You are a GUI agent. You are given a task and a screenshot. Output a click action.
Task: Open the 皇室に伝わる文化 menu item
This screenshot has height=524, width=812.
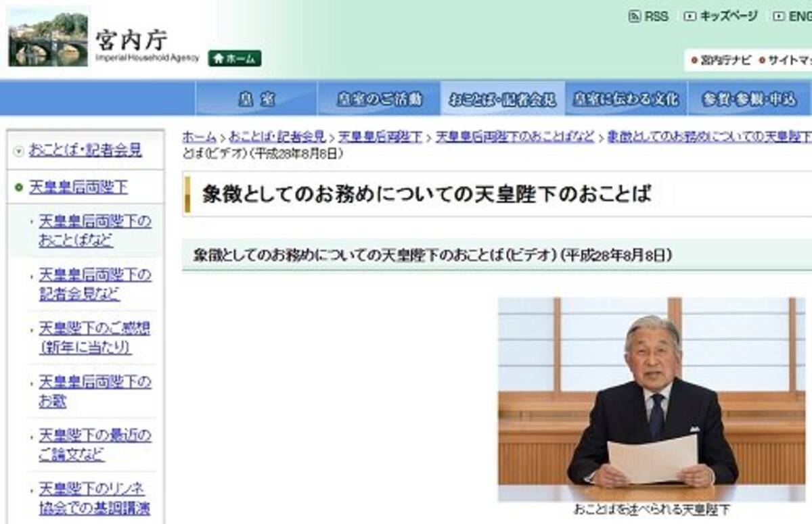coord(626,97)
